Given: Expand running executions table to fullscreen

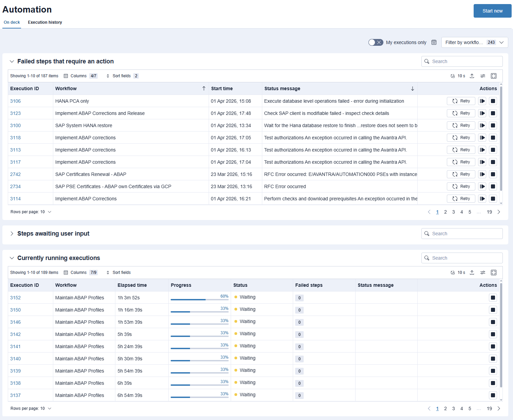Looking at the screenshot, I should coord(494,273).
